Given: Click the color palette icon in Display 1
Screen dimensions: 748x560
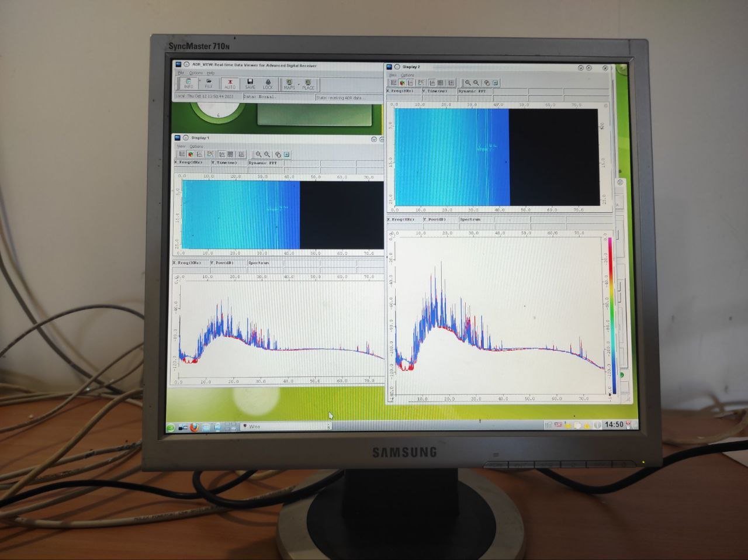Looking at the screenshot, I should pyautogui.click(x=191, y=154).
